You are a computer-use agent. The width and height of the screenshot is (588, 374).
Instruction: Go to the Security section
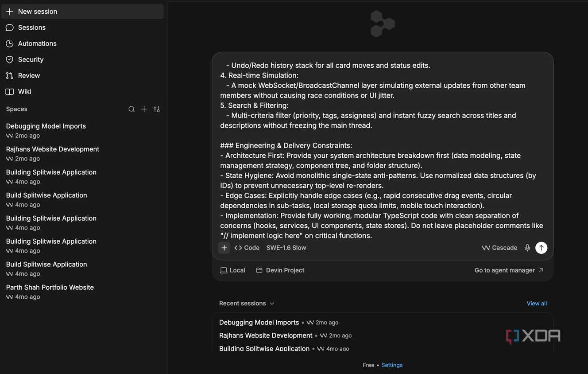tap(82, 59)
